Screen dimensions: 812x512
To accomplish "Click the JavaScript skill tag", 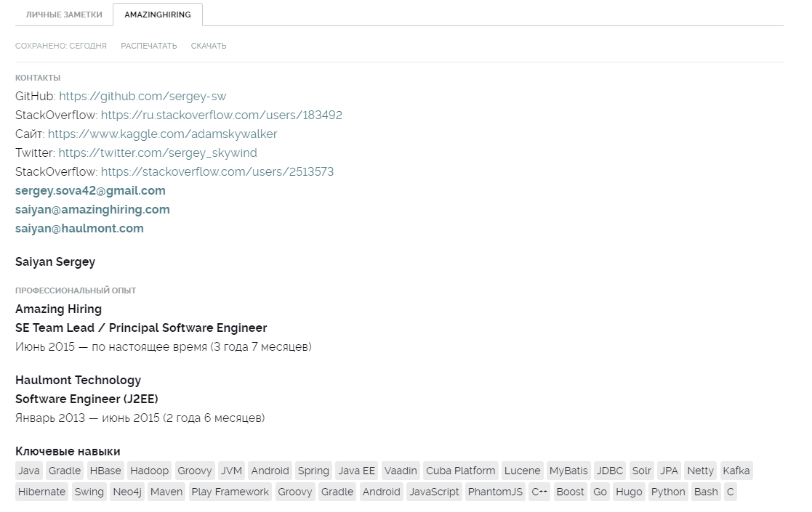I will point(434,492).
